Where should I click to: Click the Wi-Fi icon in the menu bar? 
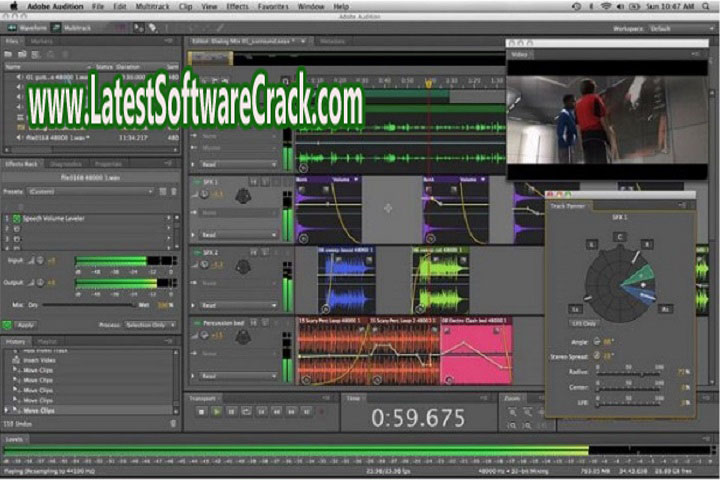606,6
